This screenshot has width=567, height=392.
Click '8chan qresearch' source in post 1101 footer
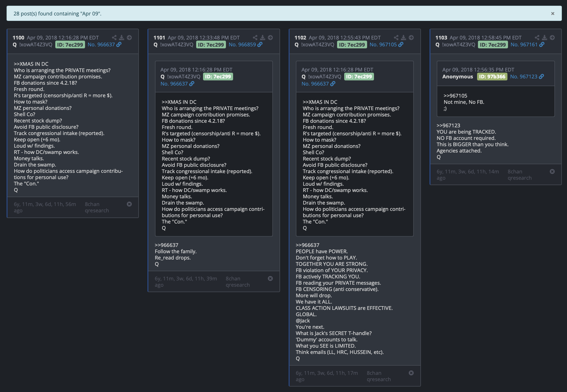238,282
